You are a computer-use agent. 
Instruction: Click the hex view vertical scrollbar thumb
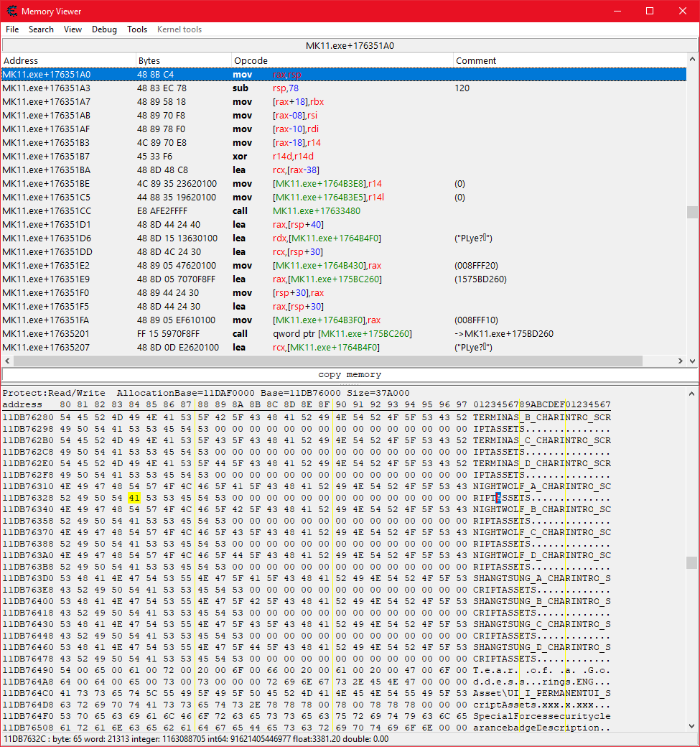point(692,562)
